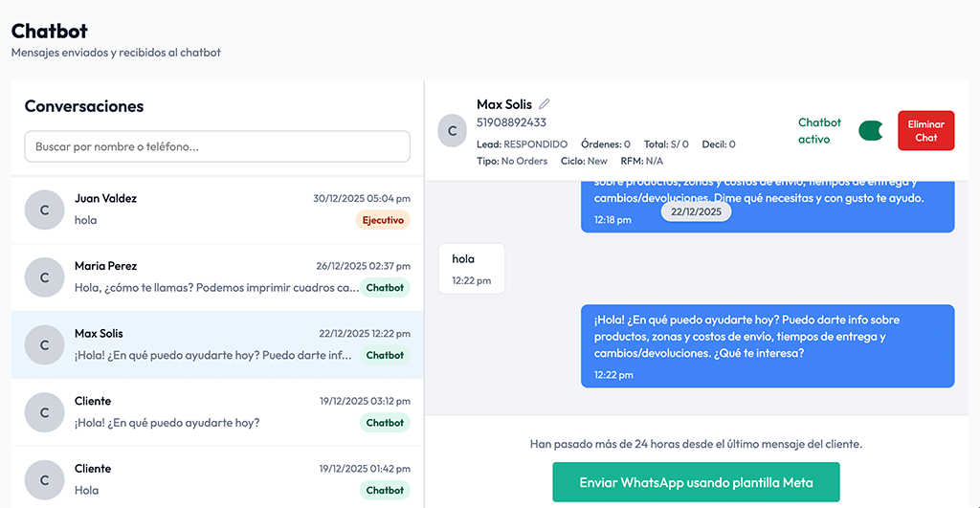Send WhatsApp using Meta template button
This screenshot has height=508, width=980.
[696, 482]
